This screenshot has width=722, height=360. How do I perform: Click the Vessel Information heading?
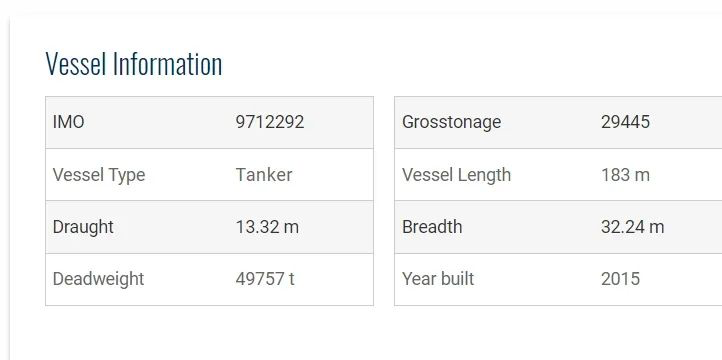click(x=134, y=64)
